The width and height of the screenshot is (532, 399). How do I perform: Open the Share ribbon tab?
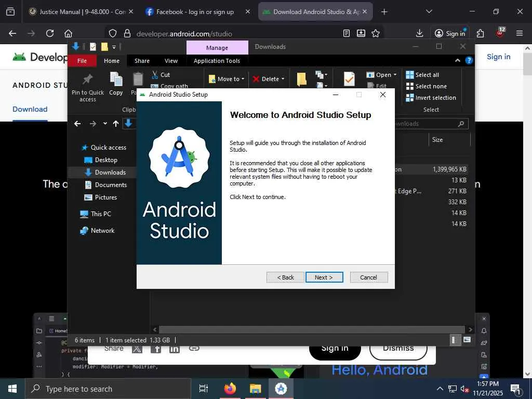click(x=142, y=61)
